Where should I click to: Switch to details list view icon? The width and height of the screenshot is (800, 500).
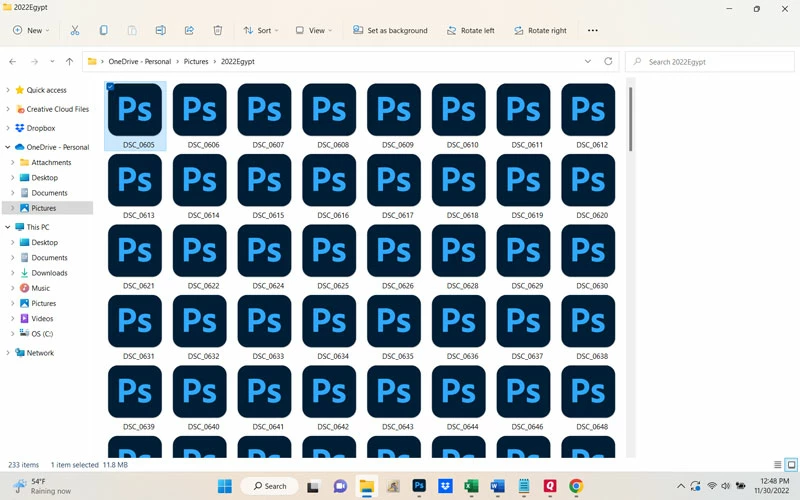777,464
